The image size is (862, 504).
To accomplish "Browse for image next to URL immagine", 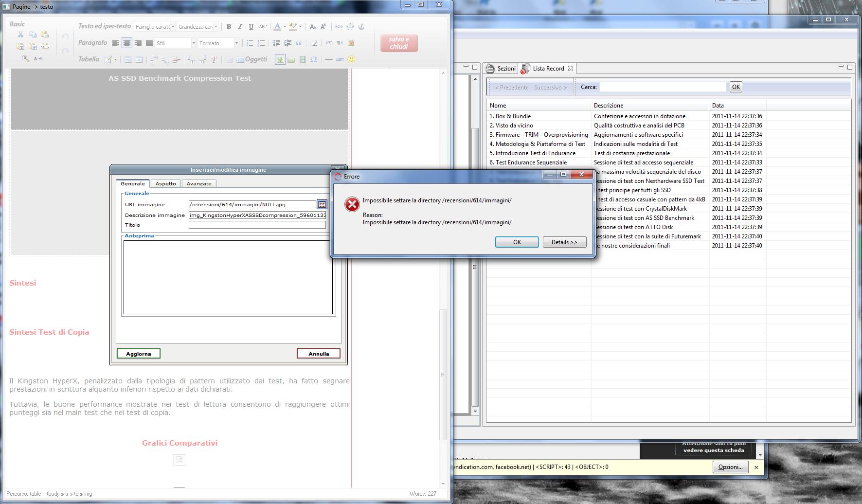I will 322,204.
